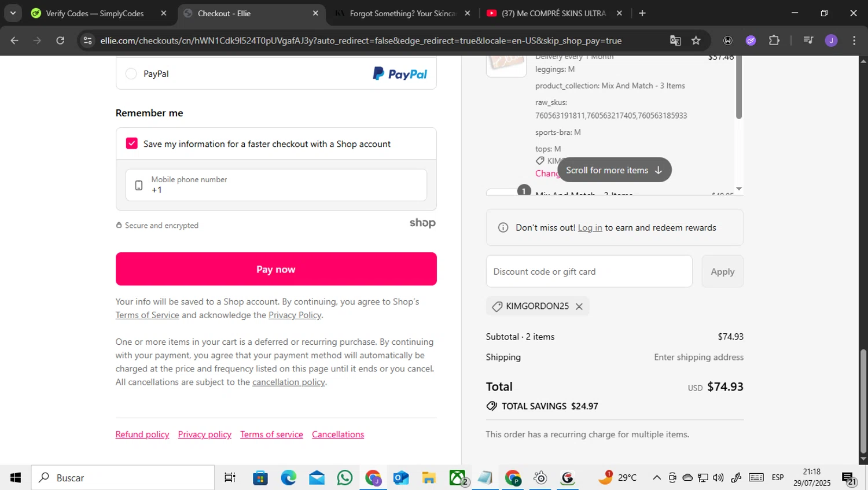Open Xbox app from the taskbar

tap(458, 478)
